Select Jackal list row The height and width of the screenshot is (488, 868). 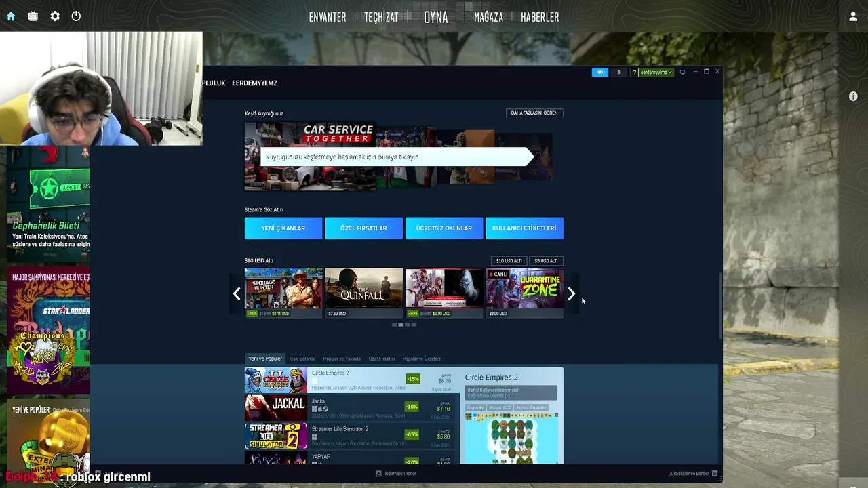pos(351,408)
